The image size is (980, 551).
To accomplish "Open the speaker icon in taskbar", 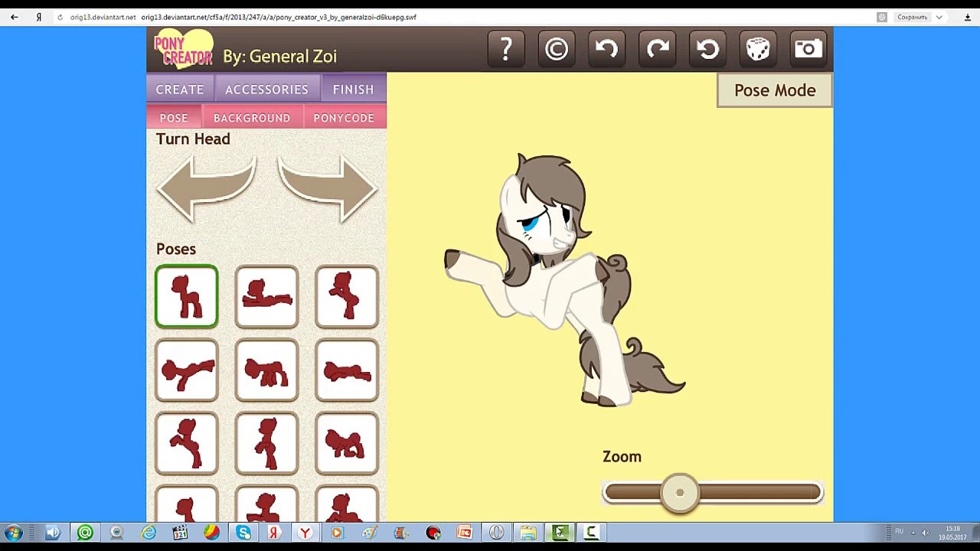I will tap(53, 533).
